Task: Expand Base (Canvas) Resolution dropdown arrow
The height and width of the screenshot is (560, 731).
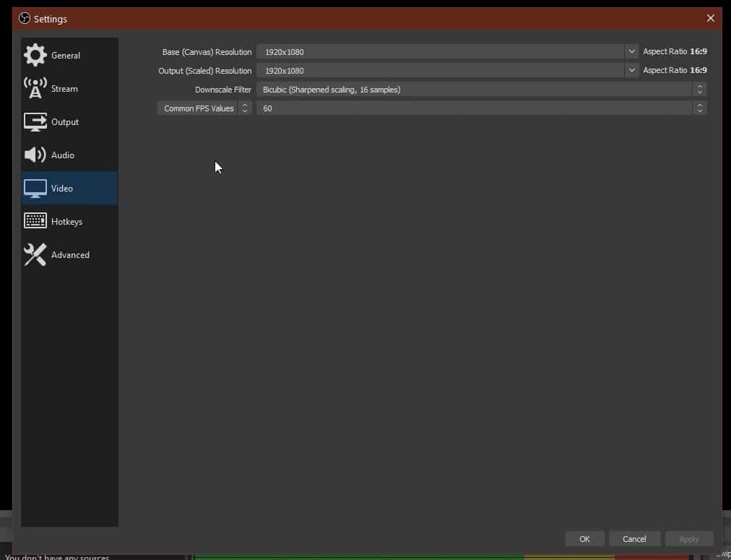Action: click(631, 51)
